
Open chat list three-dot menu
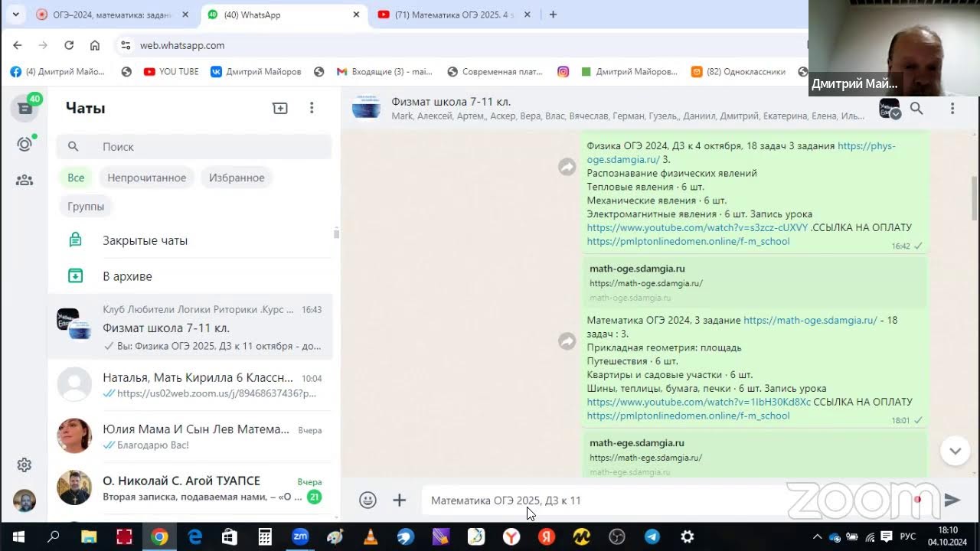tap(312, 108)
